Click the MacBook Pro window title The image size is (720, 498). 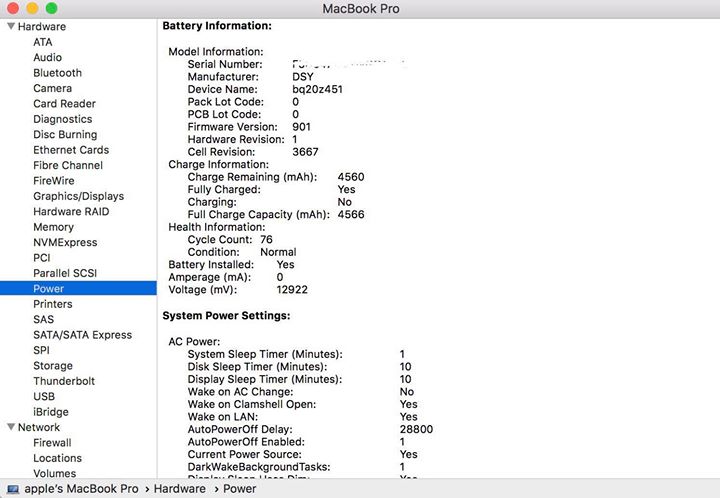pyautogui.click(x=361, y=9)
